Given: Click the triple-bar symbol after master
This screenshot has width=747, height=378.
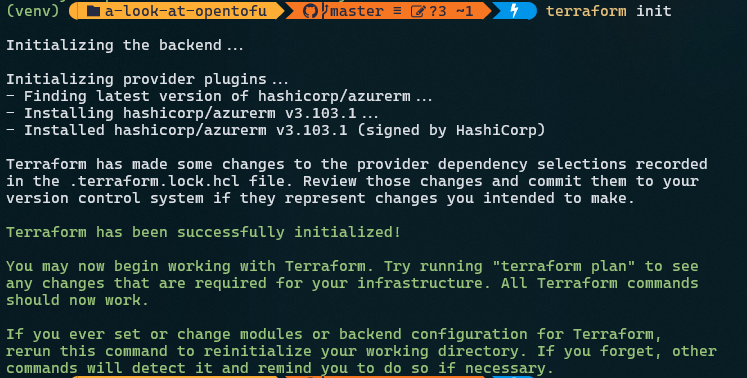Looking at the screenshot, I should (x=397, y=10).
